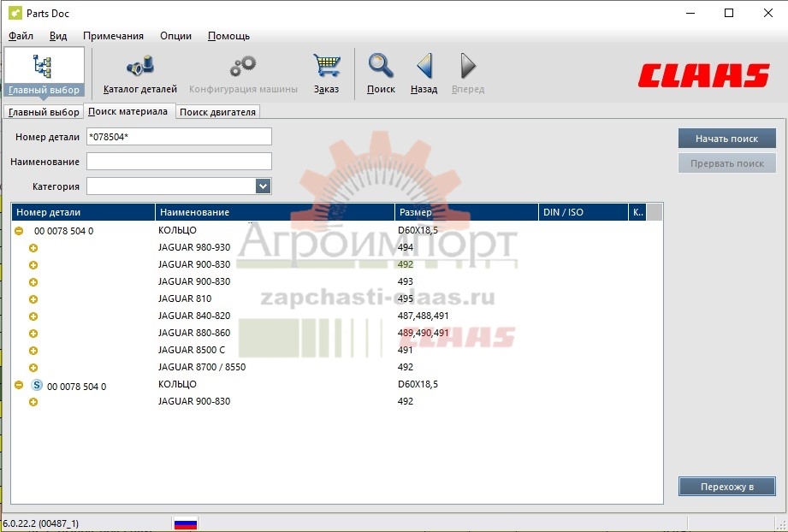This screenshot has width=788, height=532.
Task: Open the Вид menu
Action: 58,36
